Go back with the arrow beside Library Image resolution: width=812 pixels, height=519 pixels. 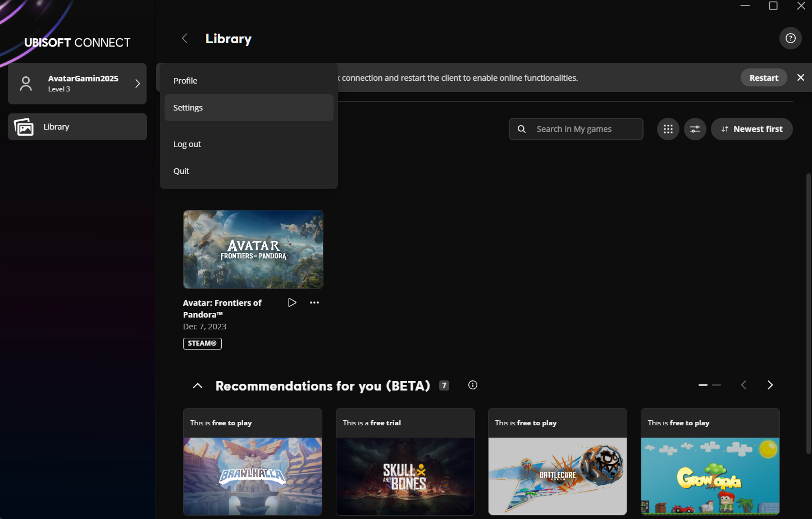point(184,38)
